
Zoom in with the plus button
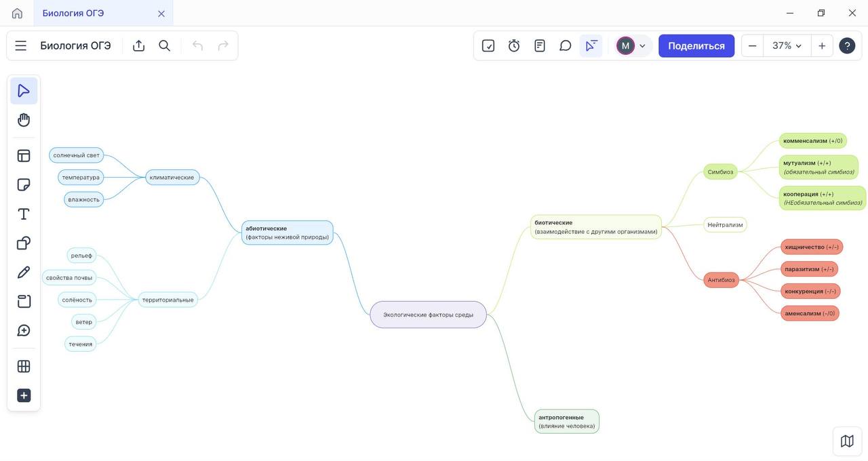[x=822, y=45]
